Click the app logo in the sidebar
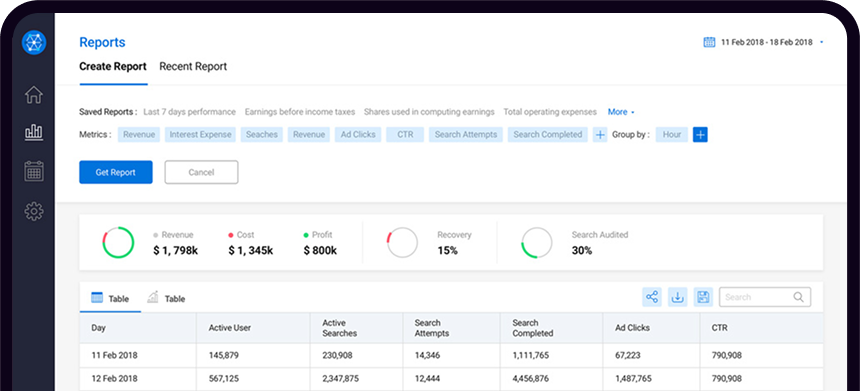The height and width of the screenshot is (391, 860). pos(33,42)
